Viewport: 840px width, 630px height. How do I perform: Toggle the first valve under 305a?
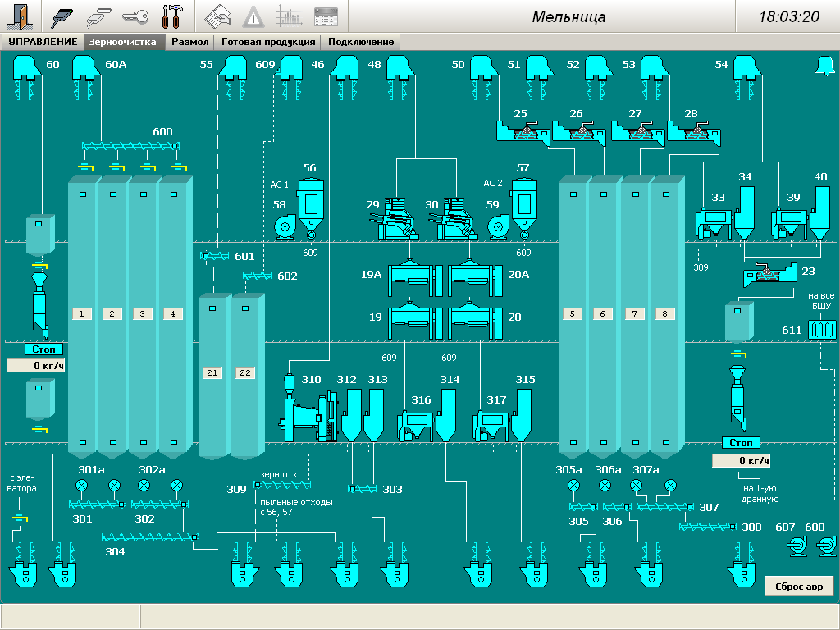(573, 486)
